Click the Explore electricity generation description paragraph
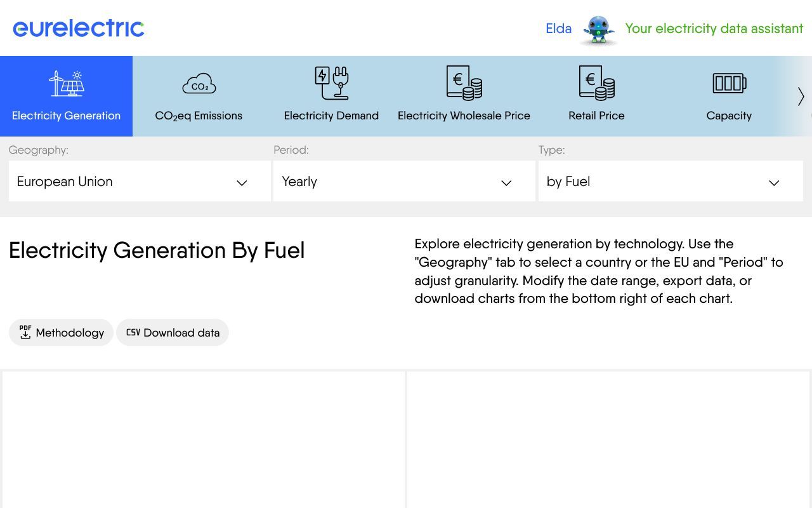This screenshot has height=508, width=812. coord(599,271)
